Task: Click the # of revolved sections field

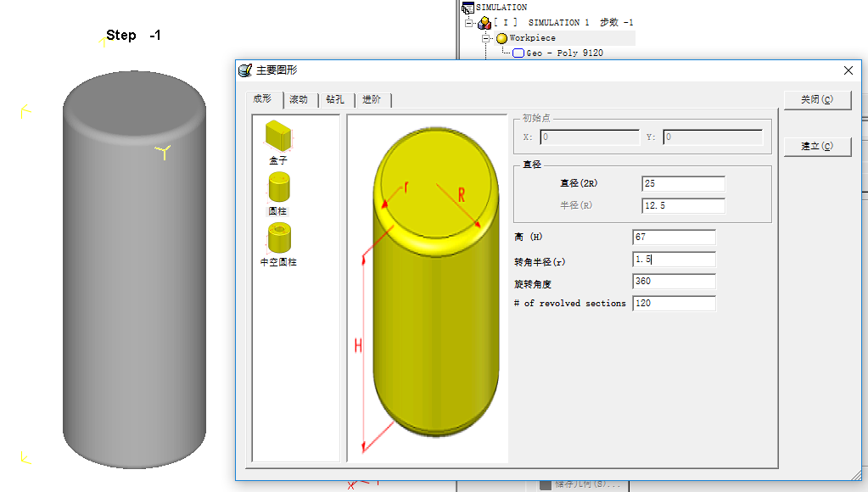Action: [674, 304]
